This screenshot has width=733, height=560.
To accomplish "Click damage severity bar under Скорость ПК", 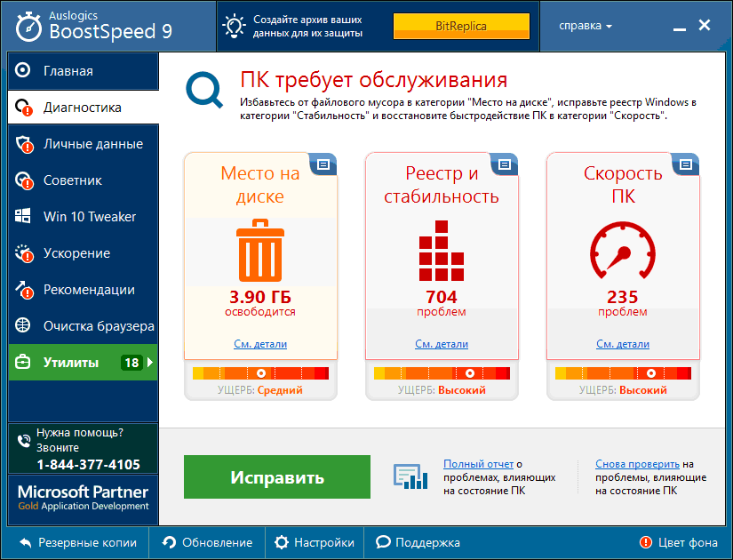I will tap(623, 372).
